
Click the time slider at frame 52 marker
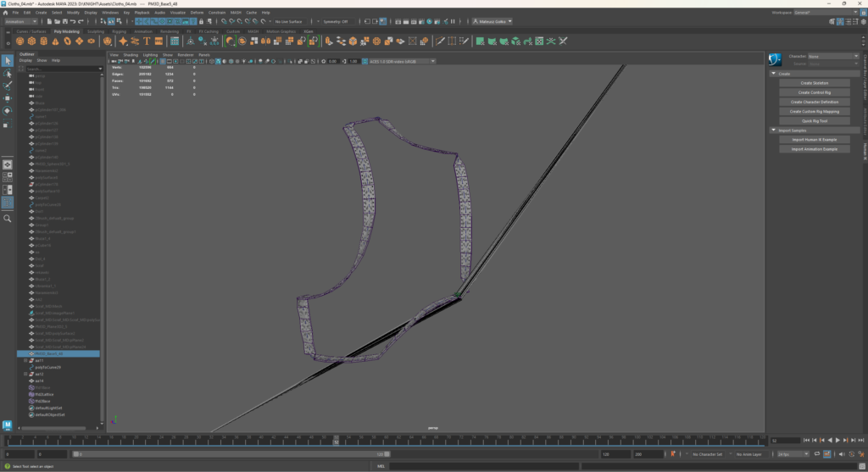(337, 441)
